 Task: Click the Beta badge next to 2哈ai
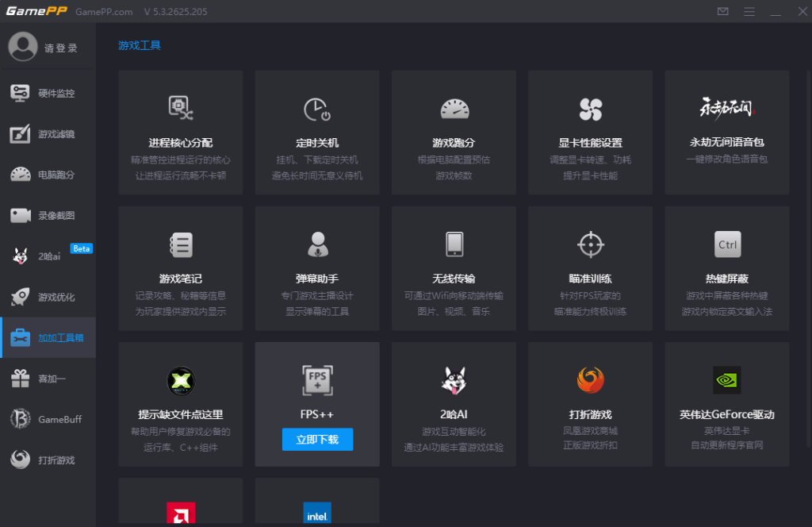82,248
